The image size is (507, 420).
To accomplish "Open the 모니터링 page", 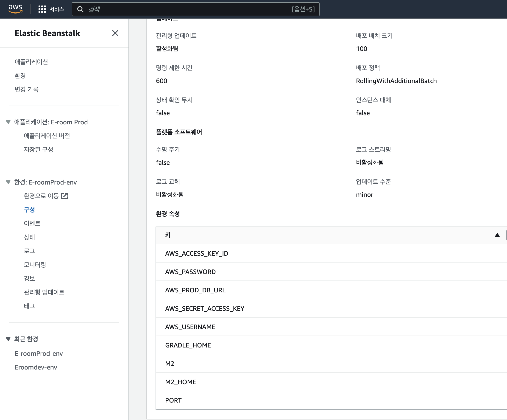I will [x=35, y=264].
